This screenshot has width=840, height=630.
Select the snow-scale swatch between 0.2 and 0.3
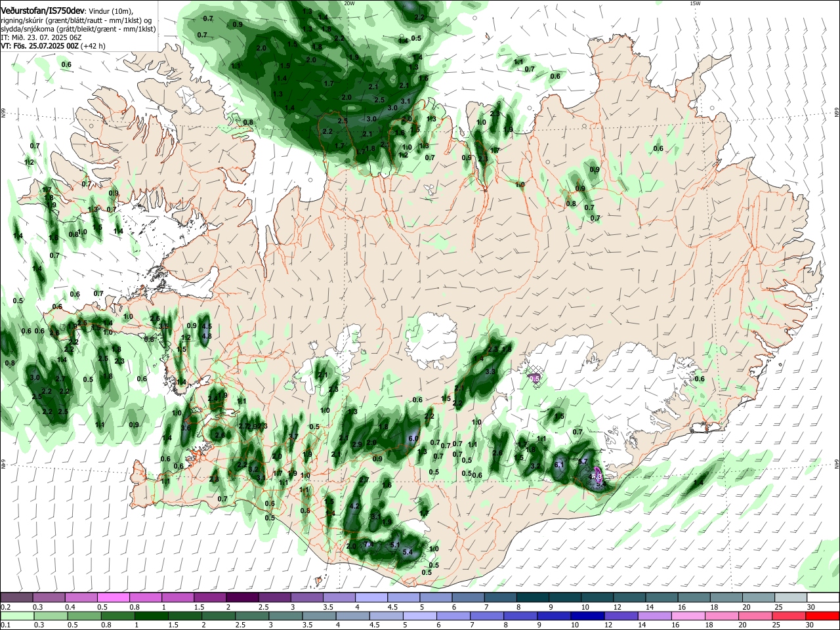[x=17, y=597]
